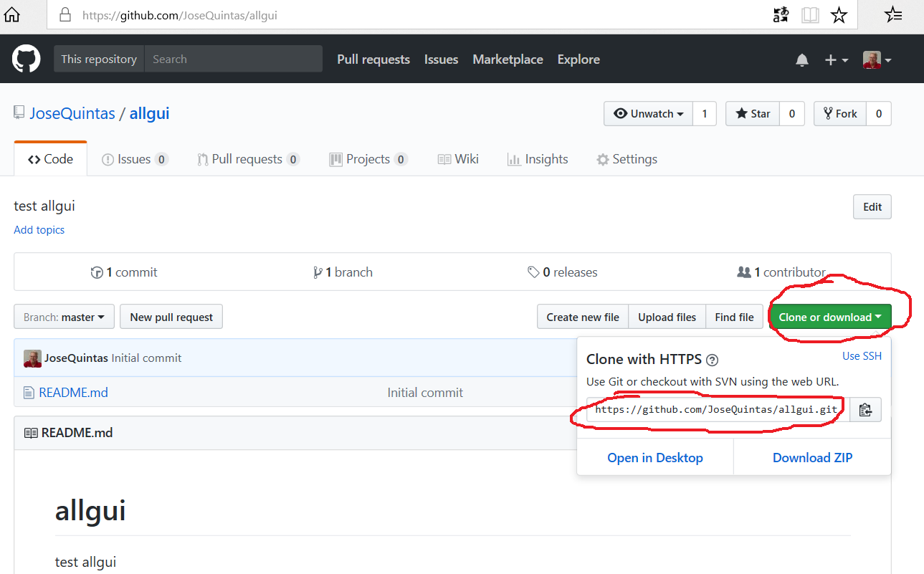924x574 pixels.
Task: Add page to favorites star icon
Action: pos(839,15)
